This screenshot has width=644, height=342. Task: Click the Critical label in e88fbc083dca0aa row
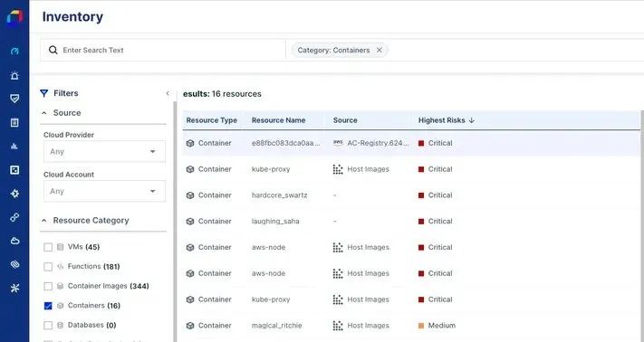tap(440, 143)
